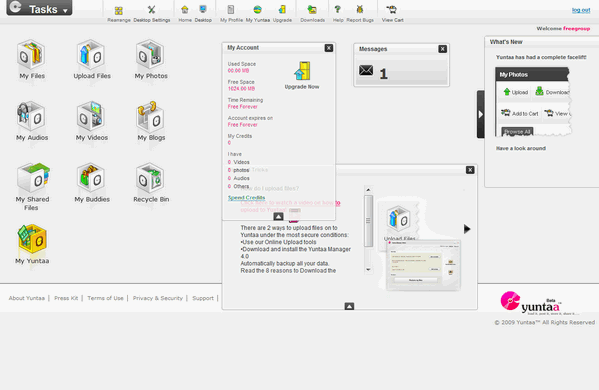This screenshot has width=599, height=390.
Task: Open the Support footer link
Action: [203, 298]
